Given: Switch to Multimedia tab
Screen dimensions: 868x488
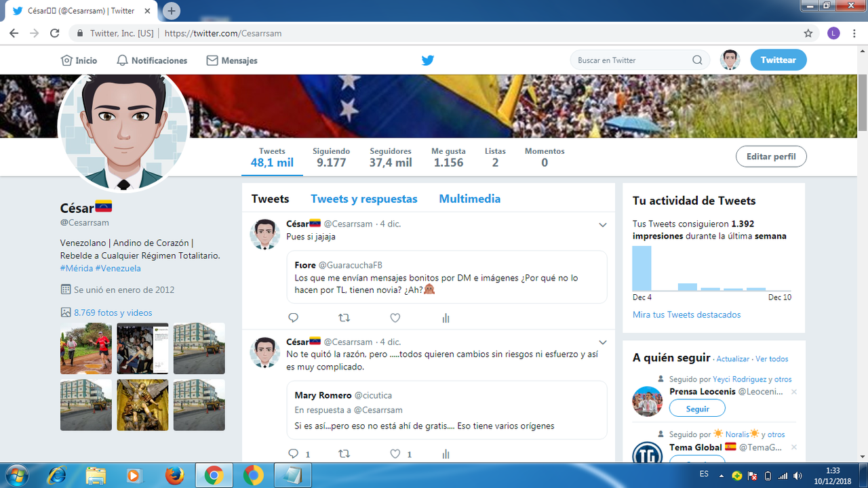Looking at the screenshot, I should click(470, 199).
